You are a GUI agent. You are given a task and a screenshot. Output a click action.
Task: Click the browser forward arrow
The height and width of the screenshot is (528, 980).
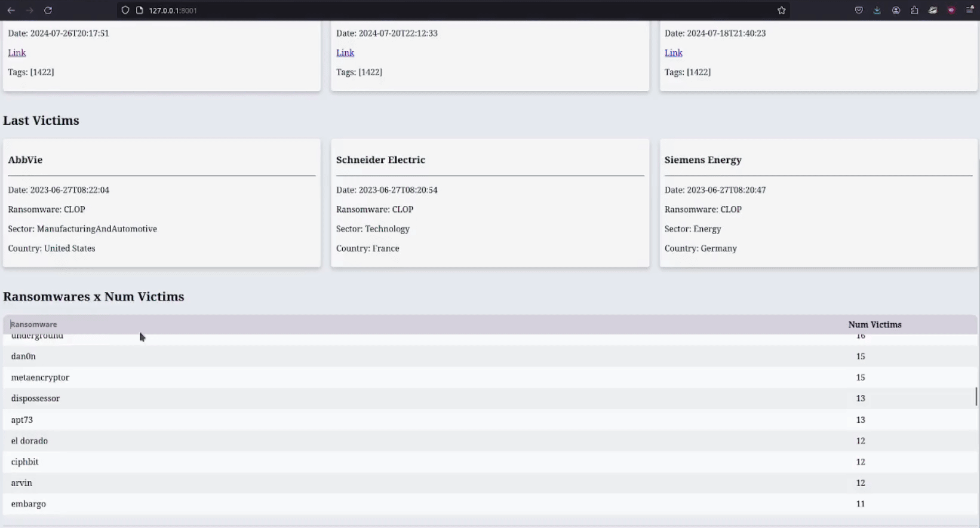[x=29, y=10]
